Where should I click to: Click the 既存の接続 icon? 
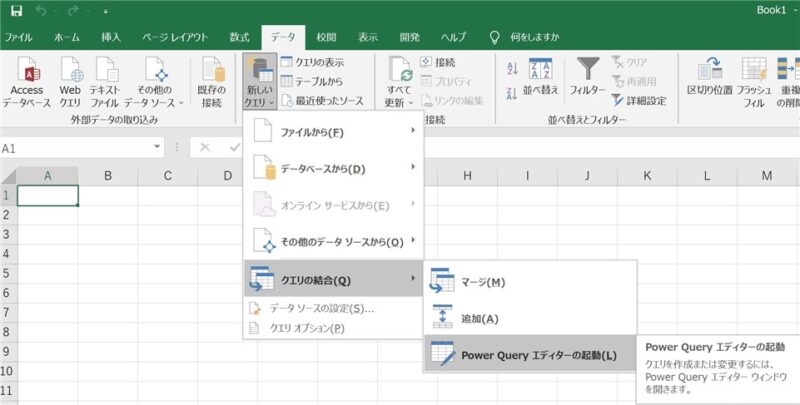[x=212, y=82]
